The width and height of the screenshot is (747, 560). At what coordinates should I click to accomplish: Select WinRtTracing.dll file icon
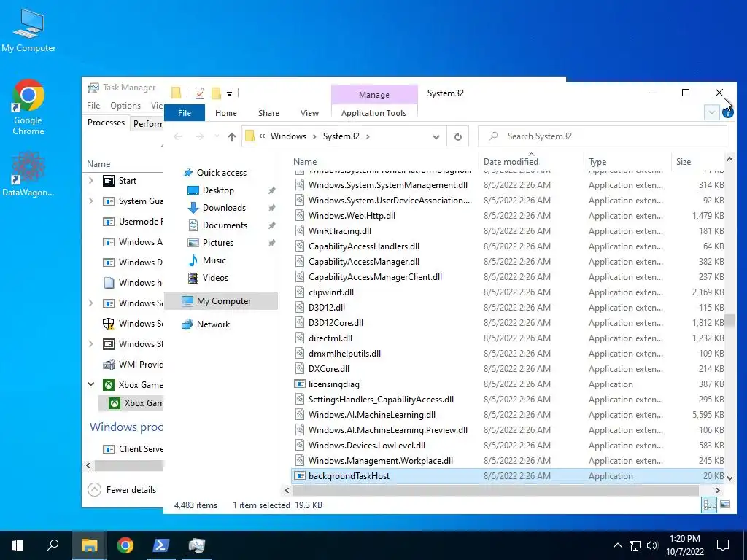click(299, 231)
